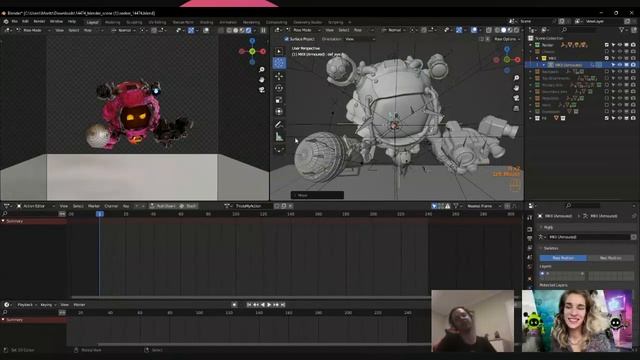Click the red X axis gizmo in right viewport
This screenshot has height=360, width=640.
click(x=517, y=60)
